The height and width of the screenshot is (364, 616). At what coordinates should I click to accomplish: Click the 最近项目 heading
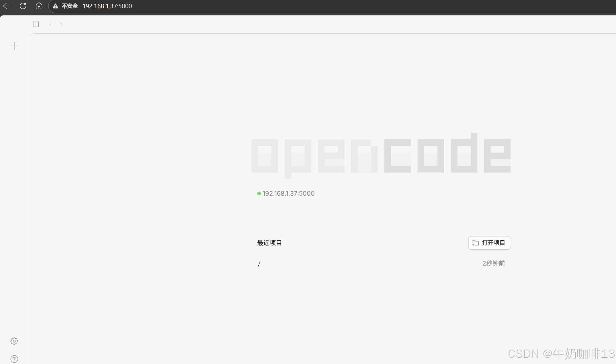click(269, 243)
